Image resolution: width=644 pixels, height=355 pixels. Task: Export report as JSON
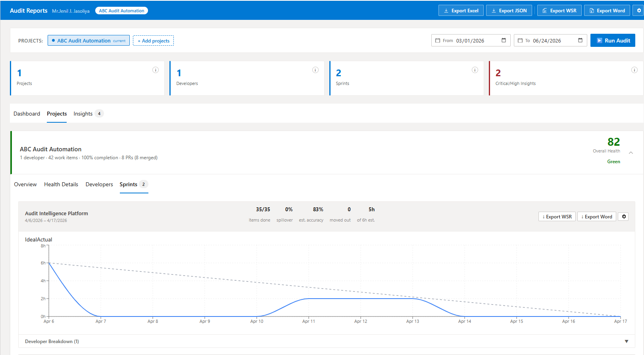click(509, 11)
